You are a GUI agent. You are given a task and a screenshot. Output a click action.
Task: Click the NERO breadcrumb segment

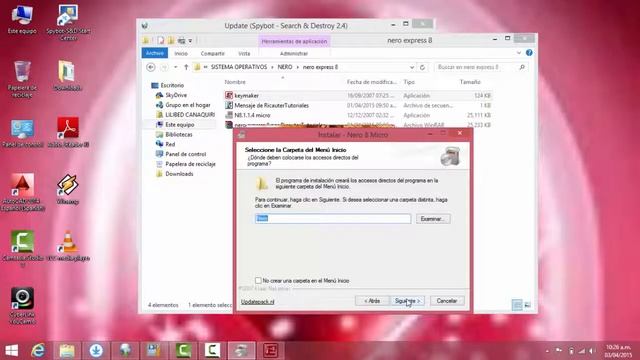point(285,67)
